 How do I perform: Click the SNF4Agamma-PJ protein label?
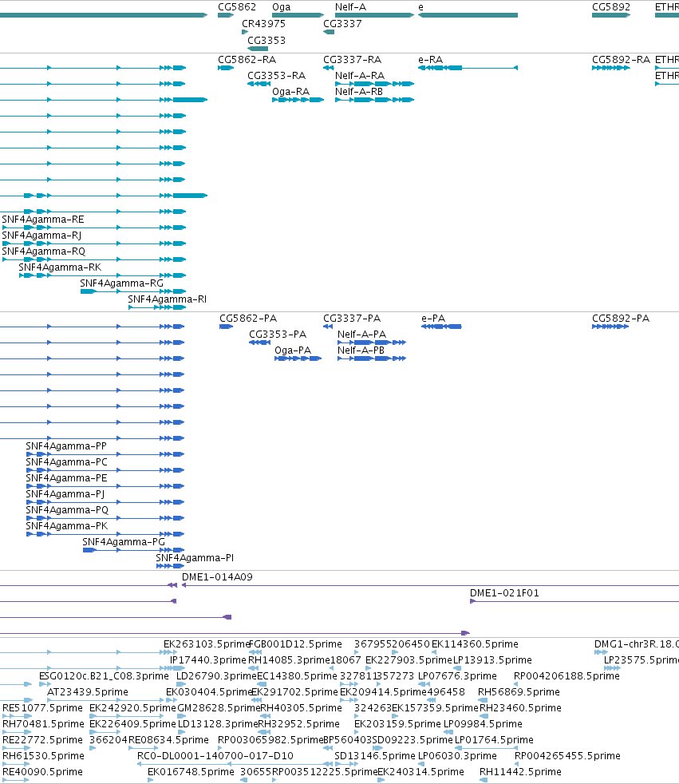65,494
